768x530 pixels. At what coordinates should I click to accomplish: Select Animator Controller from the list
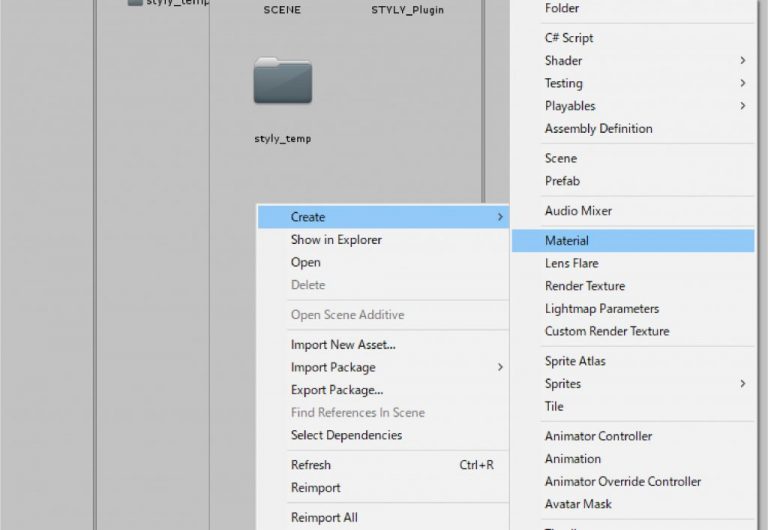click(598, 436)
